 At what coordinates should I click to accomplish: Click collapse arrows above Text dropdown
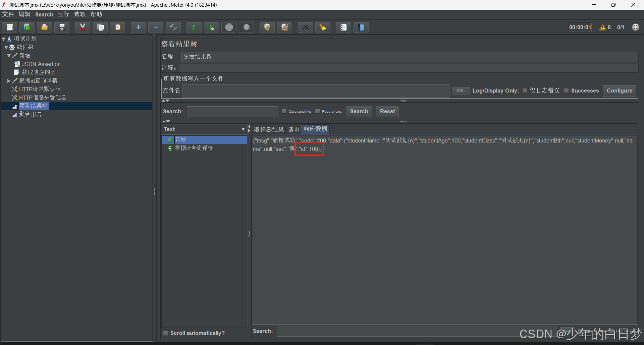166,121
